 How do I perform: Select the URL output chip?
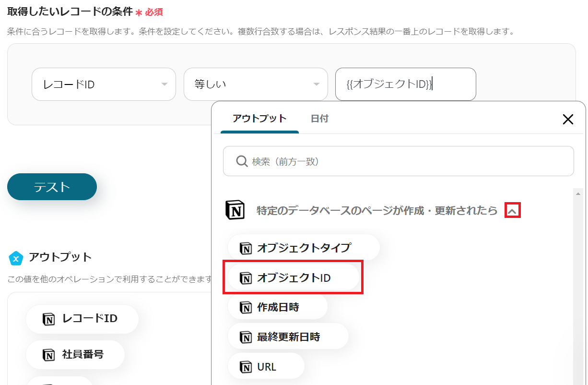[266, 367]
